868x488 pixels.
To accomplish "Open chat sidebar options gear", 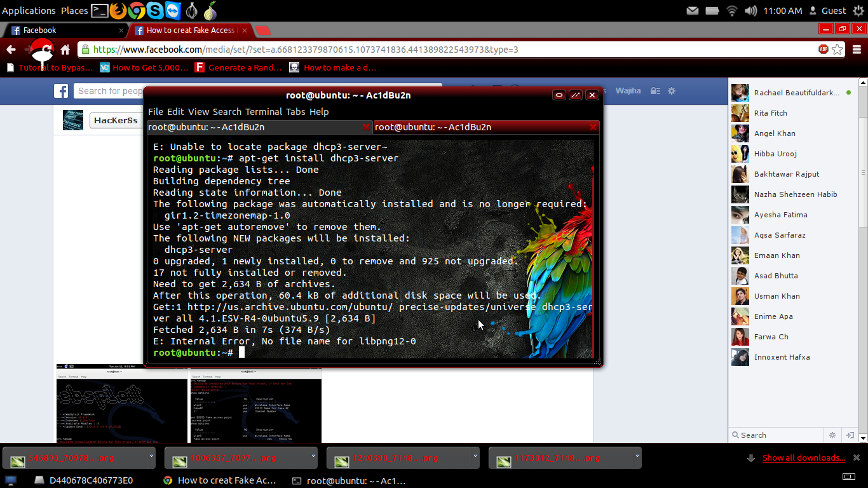I will [x=832, y=435].
